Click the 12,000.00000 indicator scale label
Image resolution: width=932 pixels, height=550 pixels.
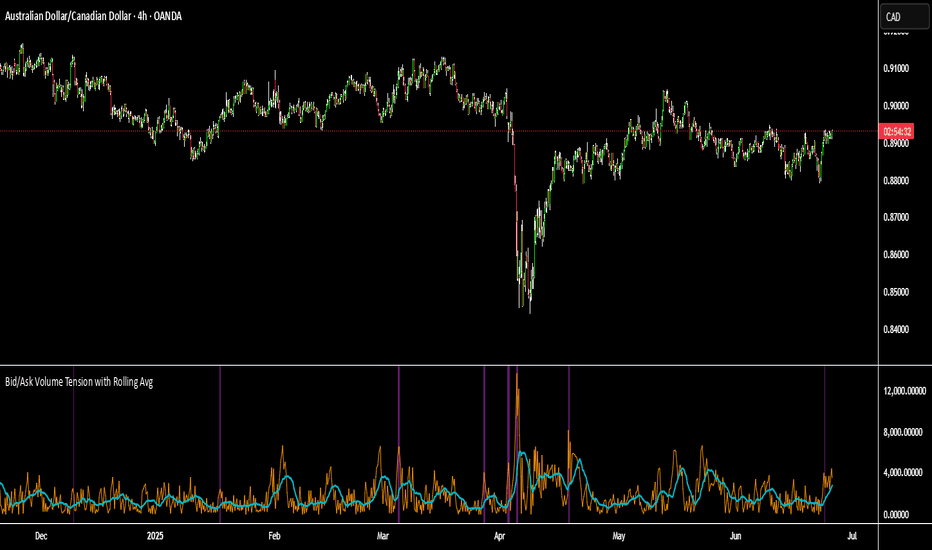click(x=905, y=391)
